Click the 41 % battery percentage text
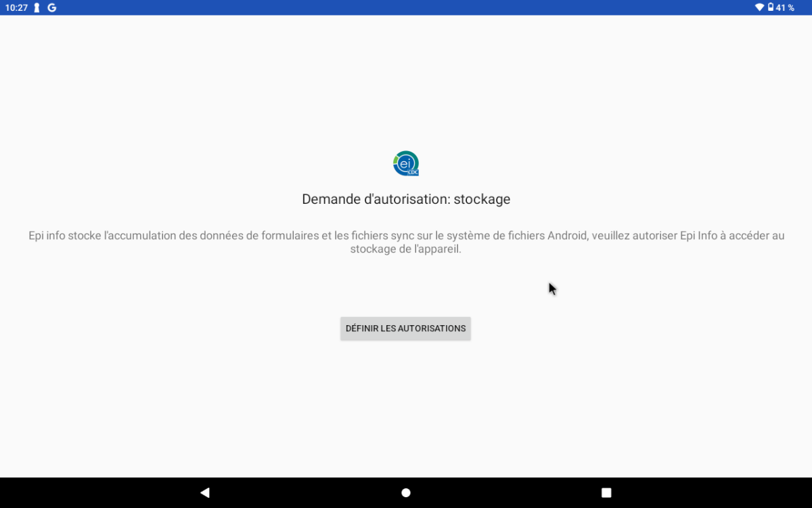The image size is (812, 508). 785,7
